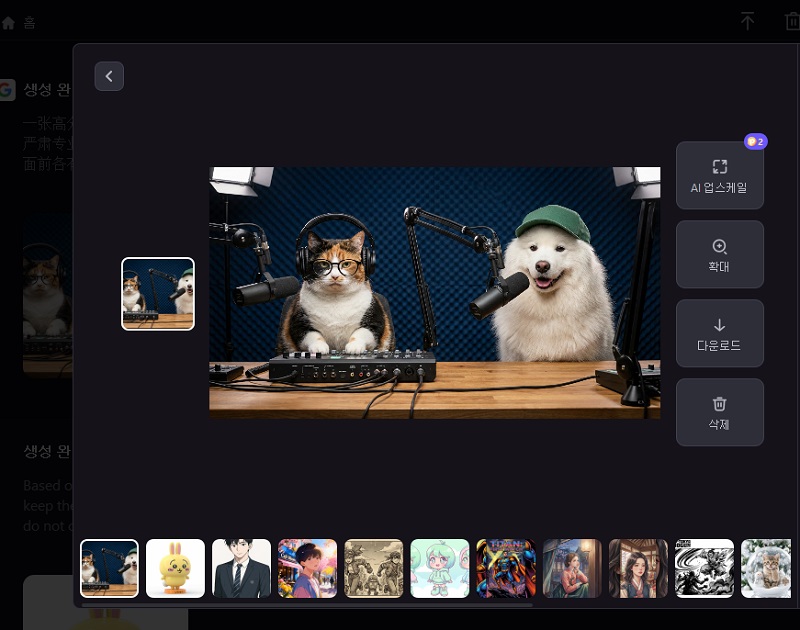This screenshot has width=800, height=630.
Task: Click the upload arrow icon in top bar
Action: (747, 21)
